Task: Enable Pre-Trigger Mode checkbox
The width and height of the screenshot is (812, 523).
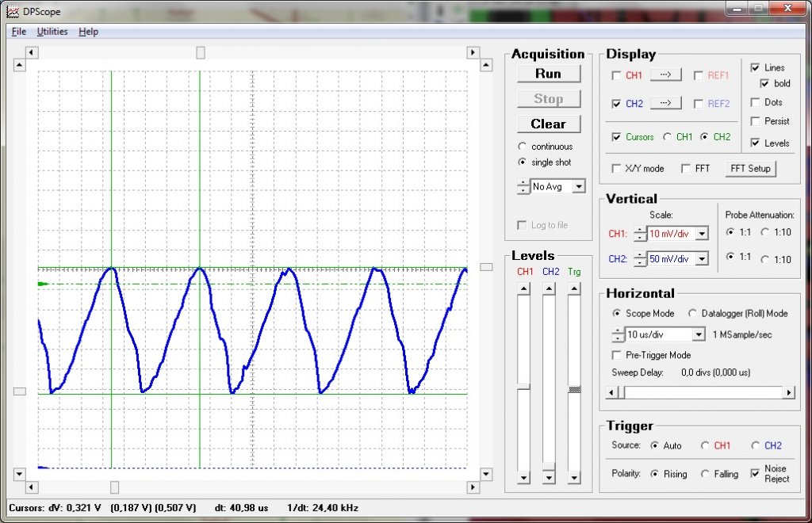Action: [616, 355]
